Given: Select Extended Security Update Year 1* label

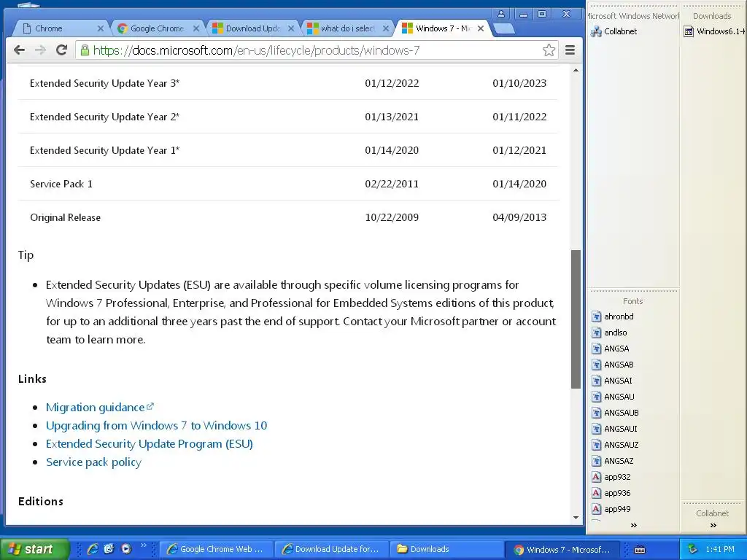Looking at the screenshot, I should click(x=105, y=150).
